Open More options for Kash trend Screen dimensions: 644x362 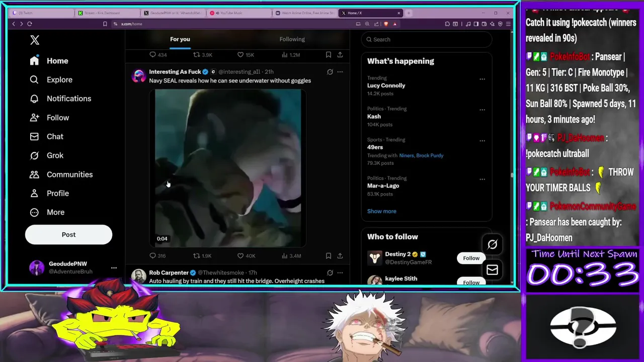pos(482,110)
